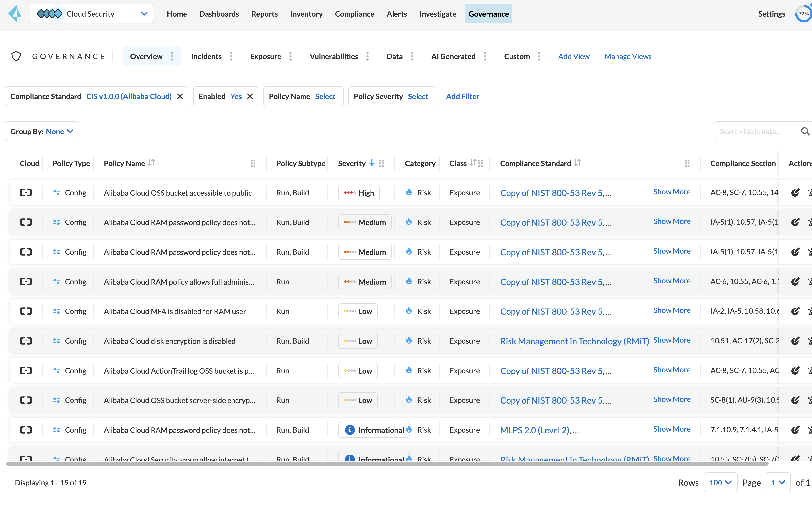Click Show More for NIST 800-53 on OSS bucket row
This screenshot has width=812, height=507.
672,192
